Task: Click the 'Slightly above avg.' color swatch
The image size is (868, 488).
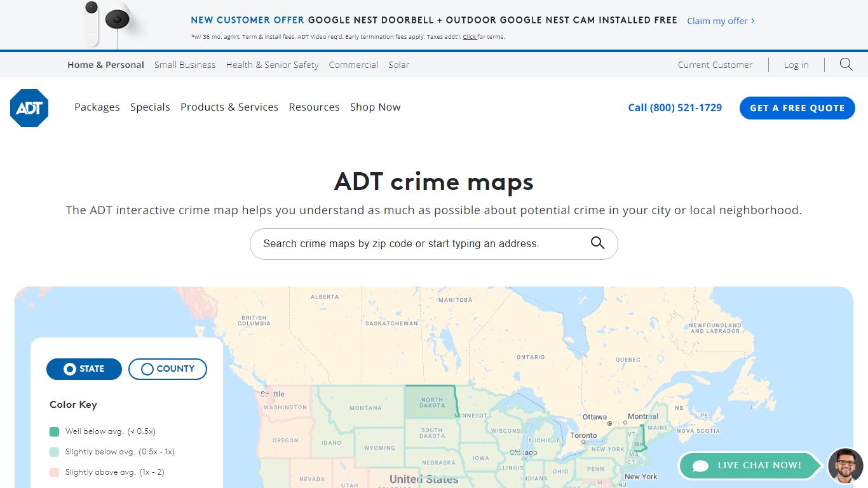Action: click(54, 472)
